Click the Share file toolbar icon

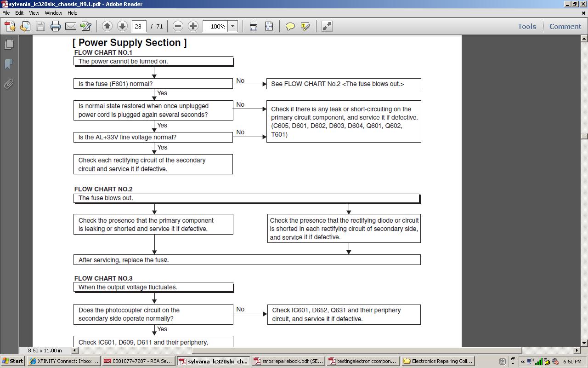(25, 26)
